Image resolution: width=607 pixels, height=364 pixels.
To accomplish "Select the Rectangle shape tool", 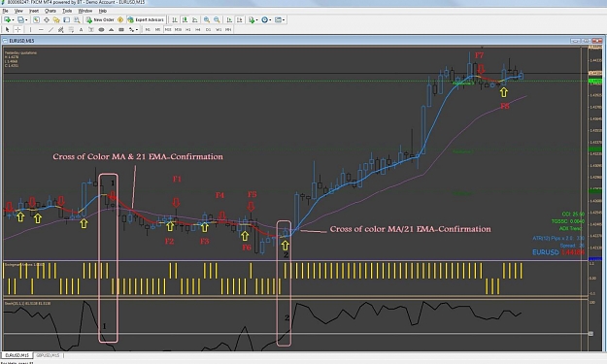I will (x=121, y=29).
